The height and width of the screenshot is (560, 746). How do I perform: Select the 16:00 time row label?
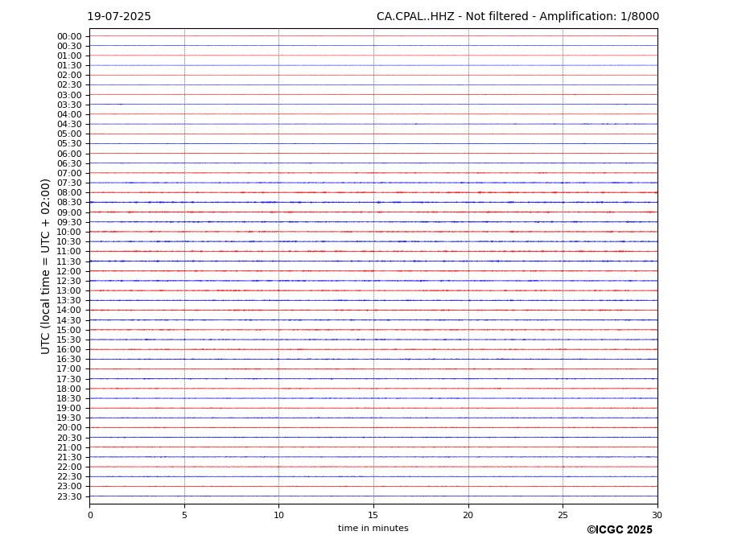pyautogui.click(x=69, y=350)
